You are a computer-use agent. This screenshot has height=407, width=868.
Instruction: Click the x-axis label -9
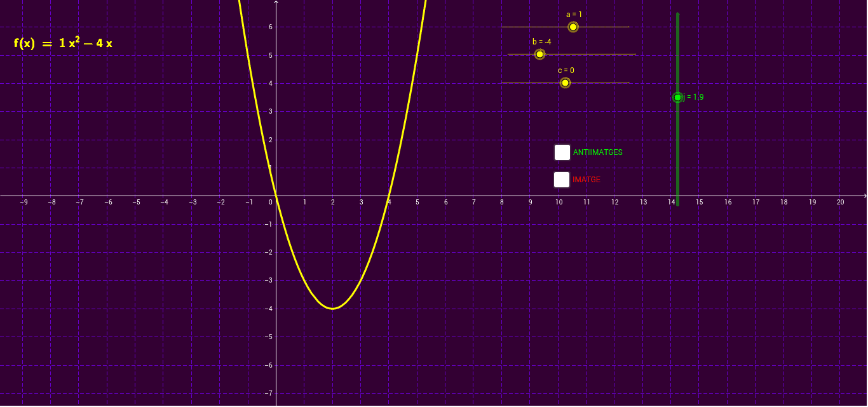[x=24, y=202]
